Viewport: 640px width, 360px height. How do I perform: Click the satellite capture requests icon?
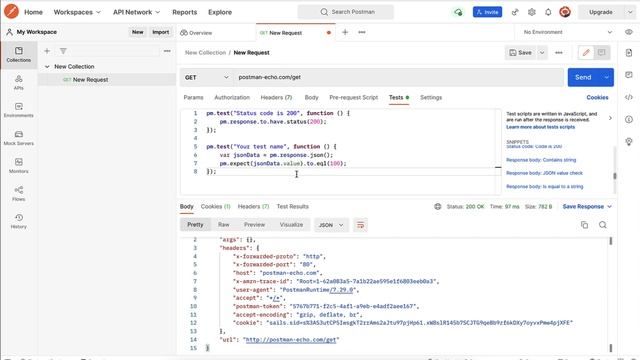click(x=515, y=12)
